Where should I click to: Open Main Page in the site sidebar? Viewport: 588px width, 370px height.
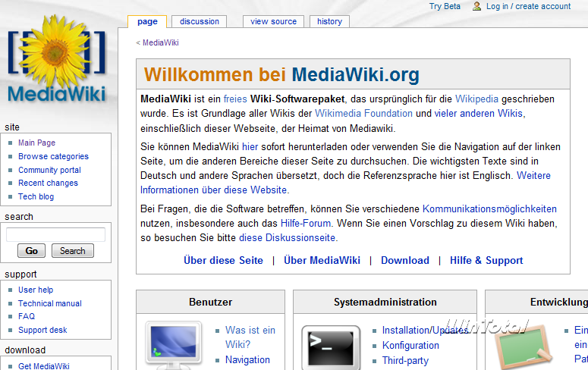tap(36, 143)
